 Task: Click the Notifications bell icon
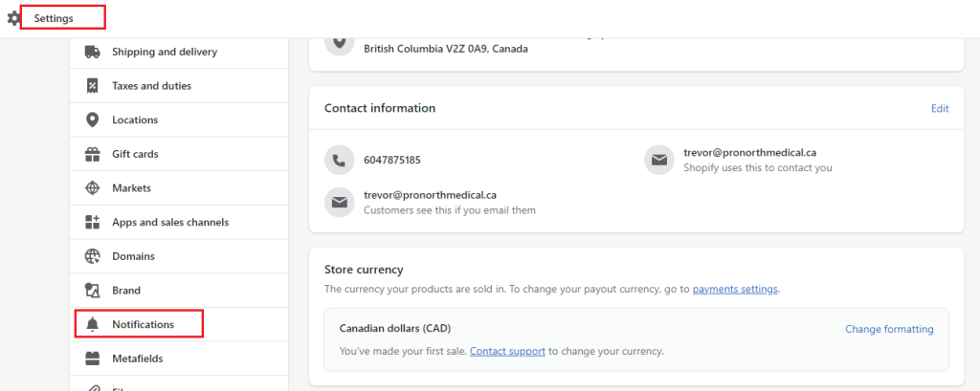click(93, 324)
